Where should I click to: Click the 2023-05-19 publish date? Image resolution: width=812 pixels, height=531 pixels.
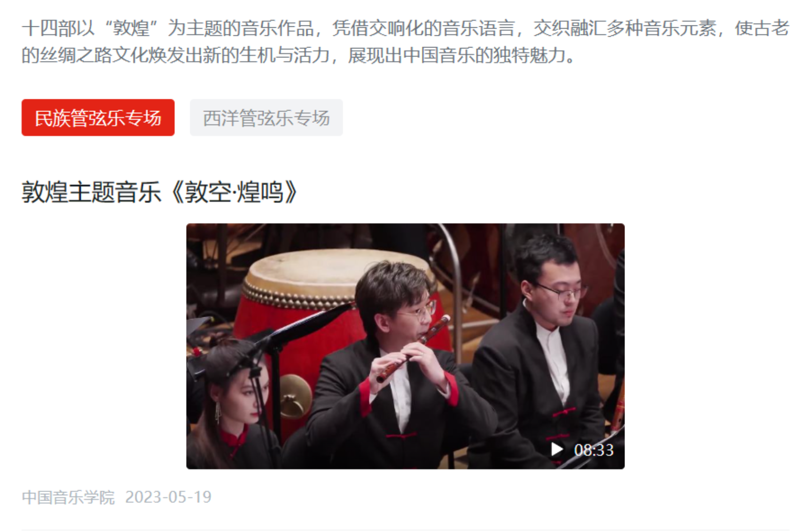pyautogui.click(x=168, y=497)
